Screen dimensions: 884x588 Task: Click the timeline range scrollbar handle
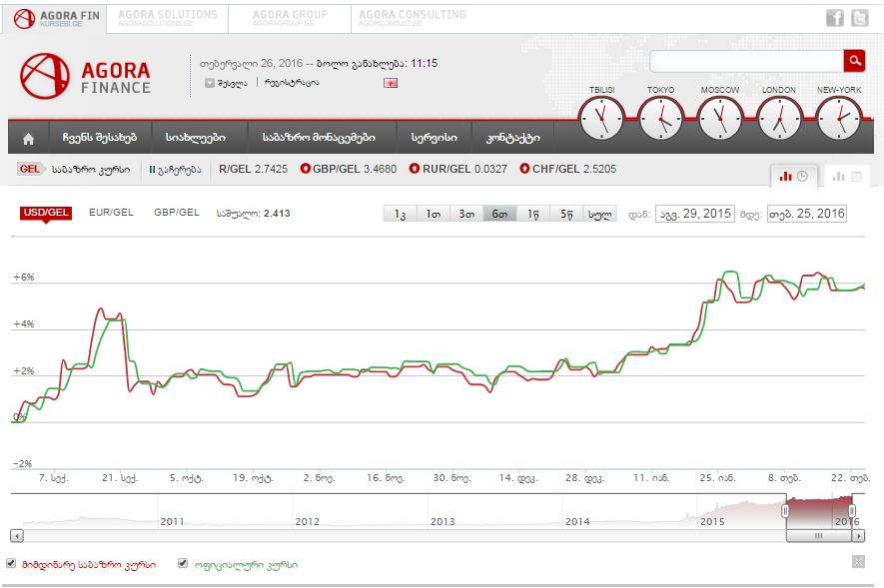818,535
